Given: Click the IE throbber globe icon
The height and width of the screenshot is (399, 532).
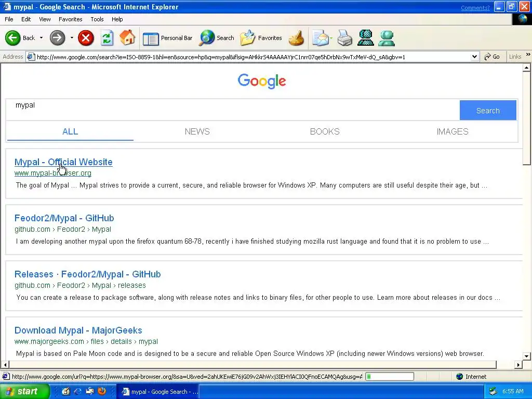Looking at the screenshot, I should pyautogui.click(x=522, y=19).
